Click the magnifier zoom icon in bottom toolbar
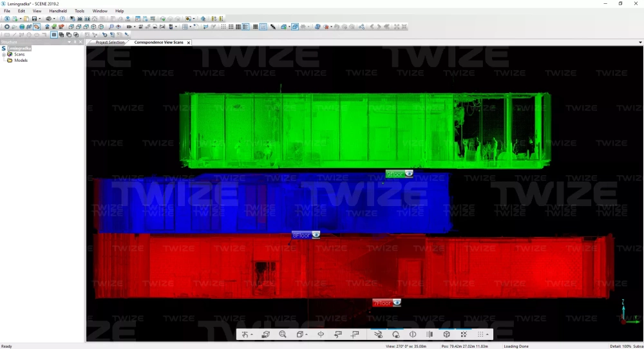Viewport: 644px width, 349px height. (x=283, y=334)
